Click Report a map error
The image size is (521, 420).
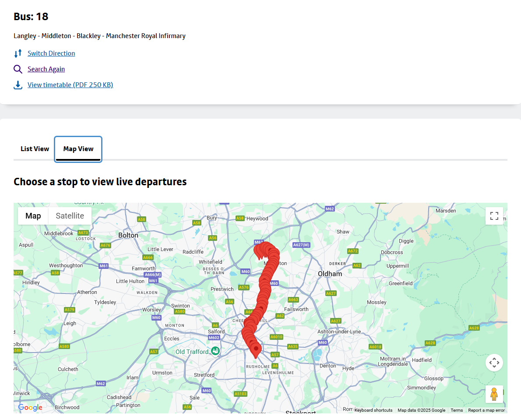click(x=486, y=410)
